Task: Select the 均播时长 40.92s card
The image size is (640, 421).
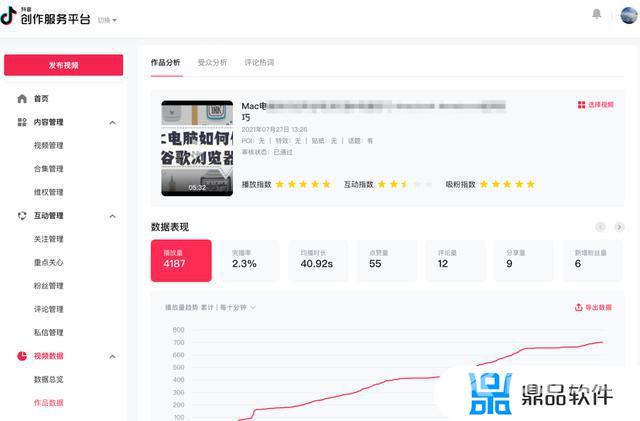Action: pyautogui.click(x=318, y=261)
